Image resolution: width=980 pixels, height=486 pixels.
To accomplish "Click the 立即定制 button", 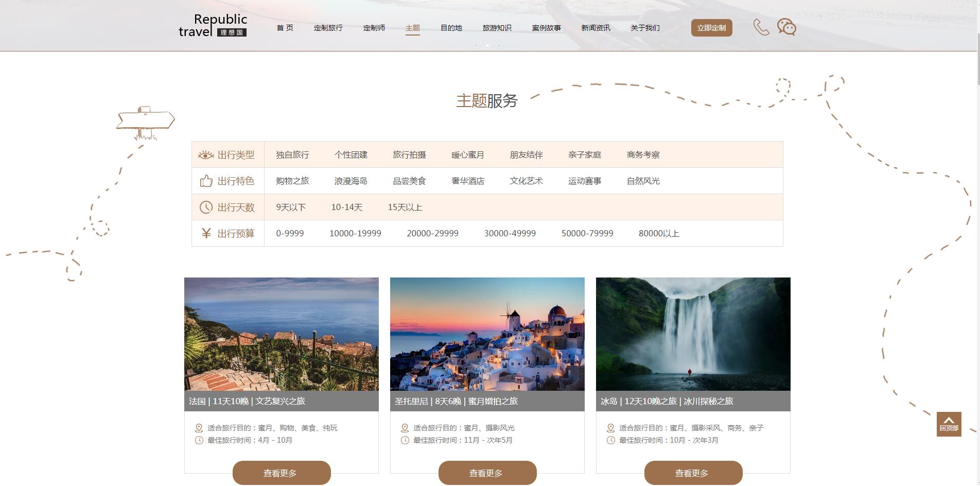I will (x=711, y=28).
